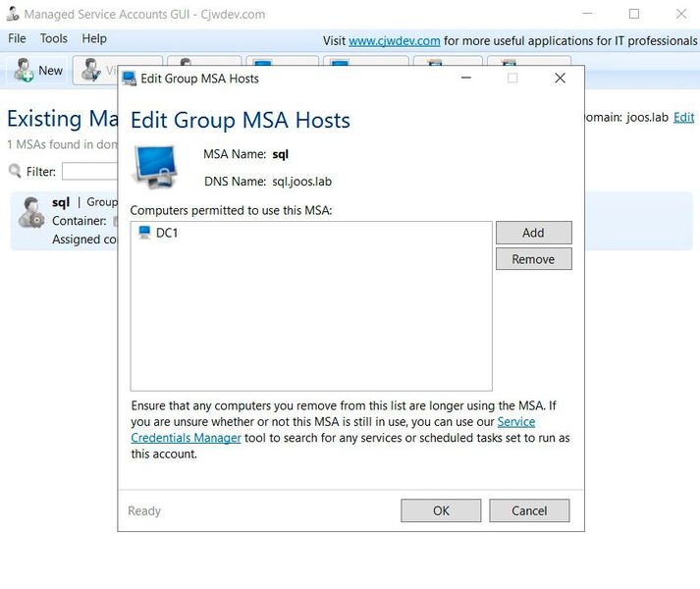This screenshot has width=700, height=589.
Task: Click the sql account name in main window
Action: tap(61, 202)
